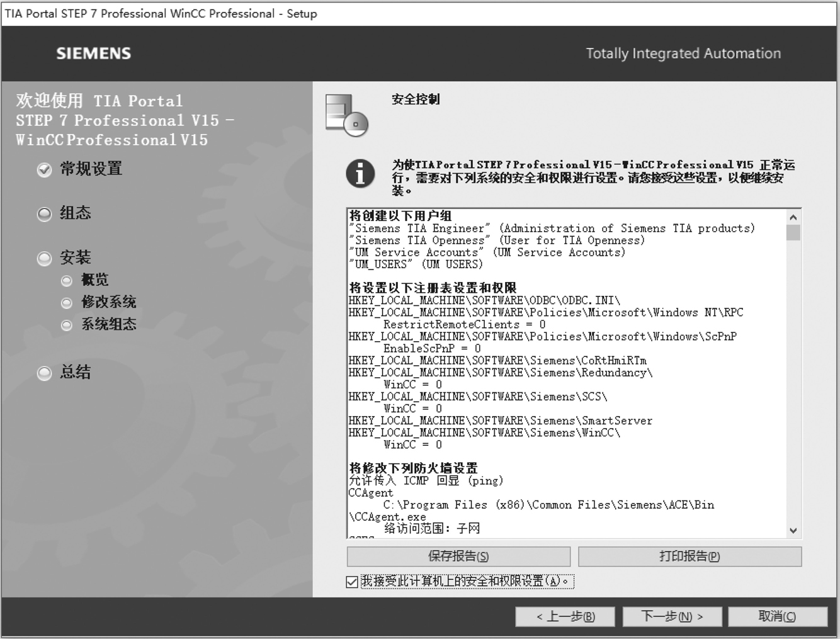Click the 系统组态 sub-step label
The image size is (840, 639).
[x=108, y=324]
